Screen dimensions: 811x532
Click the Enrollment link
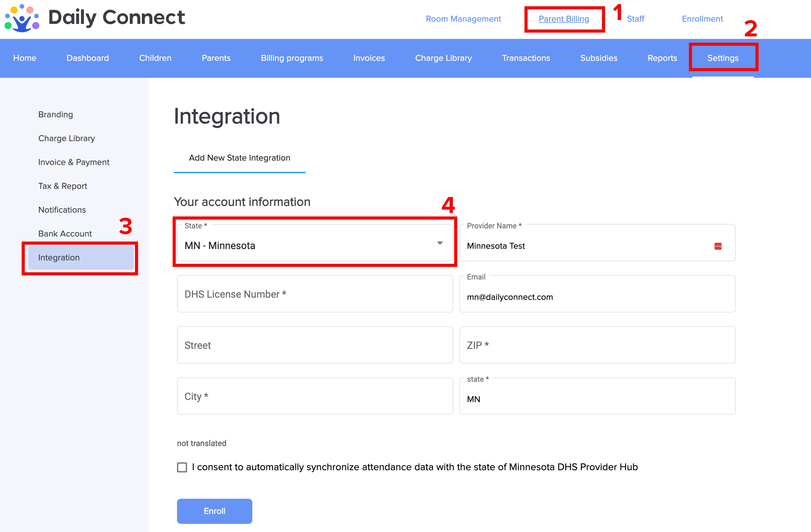[702, 19]
